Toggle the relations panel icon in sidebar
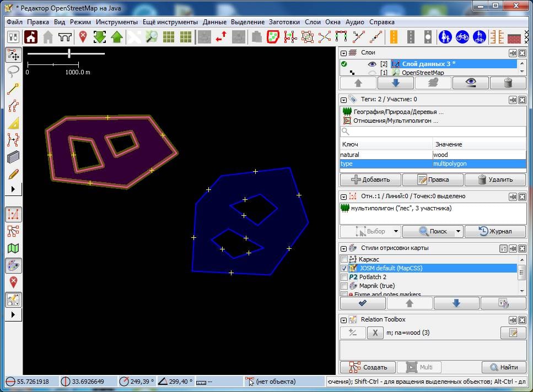 (x=13, y=231)
